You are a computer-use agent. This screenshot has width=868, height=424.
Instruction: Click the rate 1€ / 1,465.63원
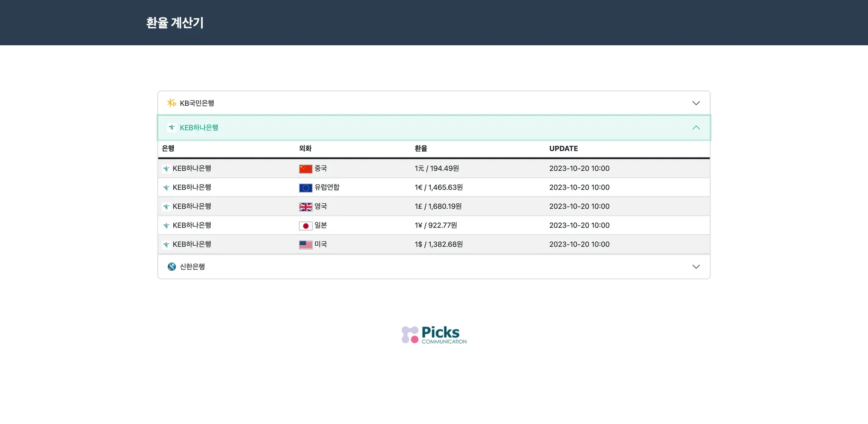point(439,187)
